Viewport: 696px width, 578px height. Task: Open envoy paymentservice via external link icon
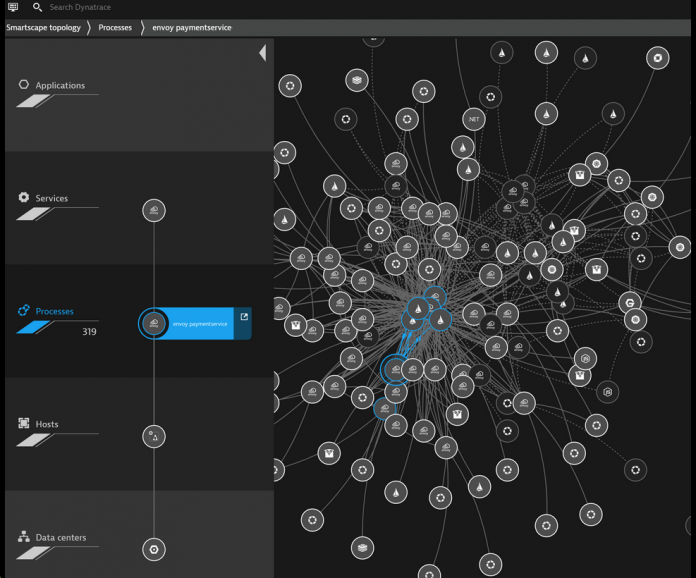click(x=244, y=318)
